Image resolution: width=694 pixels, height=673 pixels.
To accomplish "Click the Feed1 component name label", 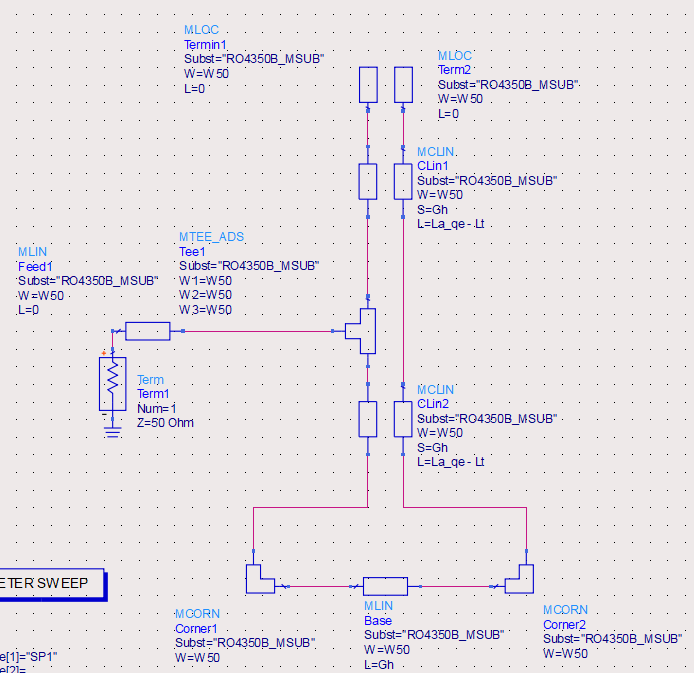I will coord(35,266).
